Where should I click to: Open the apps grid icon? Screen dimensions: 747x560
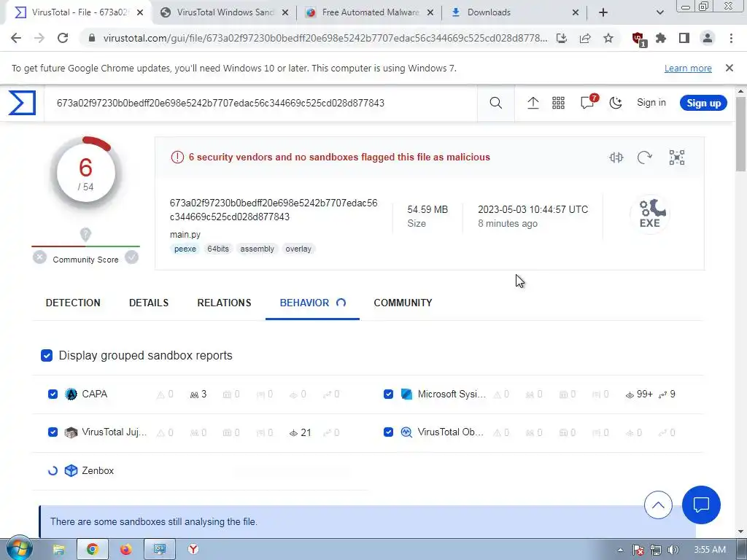(x=558, y=103)
